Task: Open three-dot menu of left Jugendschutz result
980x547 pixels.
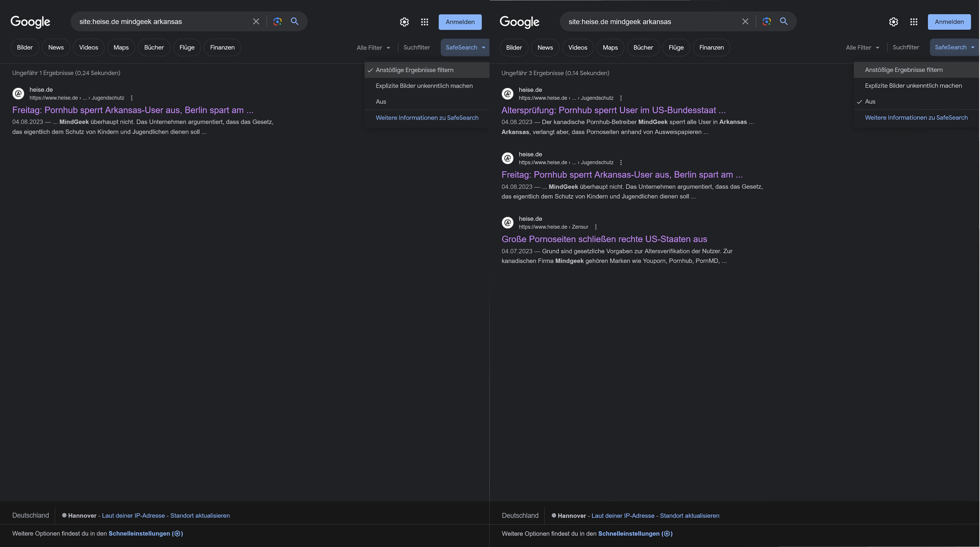Action: pos(132,98)
